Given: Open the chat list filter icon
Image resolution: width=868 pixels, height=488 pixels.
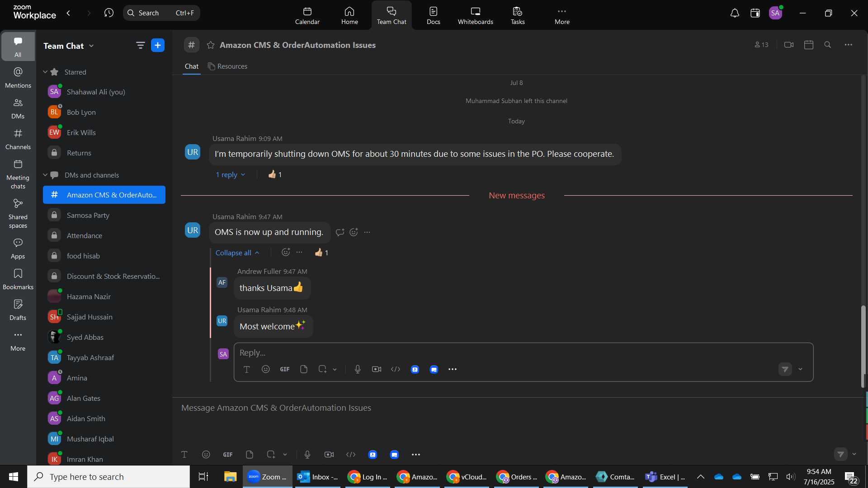Looking at the screenshot, I should 140,45.
